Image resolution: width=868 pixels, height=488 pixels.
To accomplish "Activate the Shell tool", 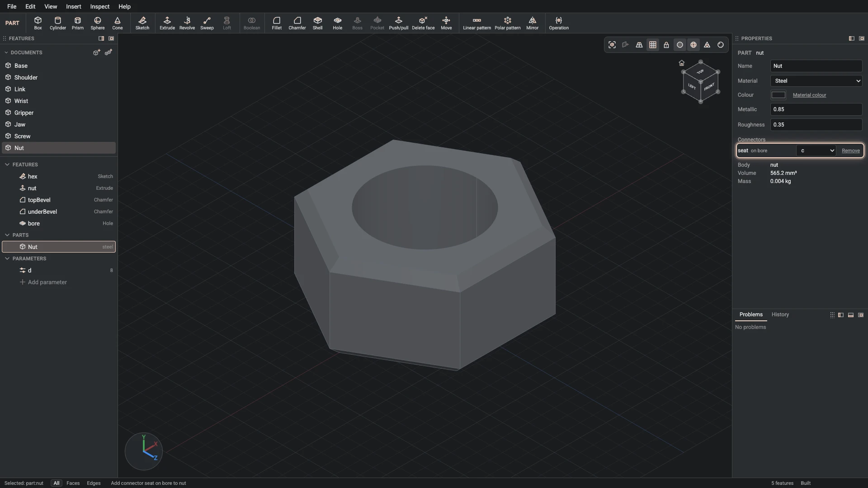I will click(x=317, y=23).
